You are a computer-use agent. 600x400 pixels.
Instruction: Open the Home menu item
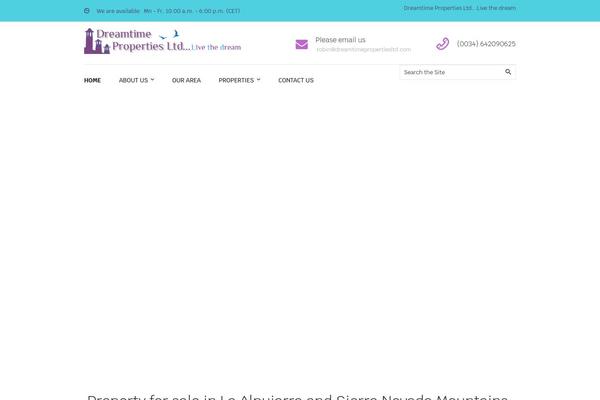click(92, 80)
